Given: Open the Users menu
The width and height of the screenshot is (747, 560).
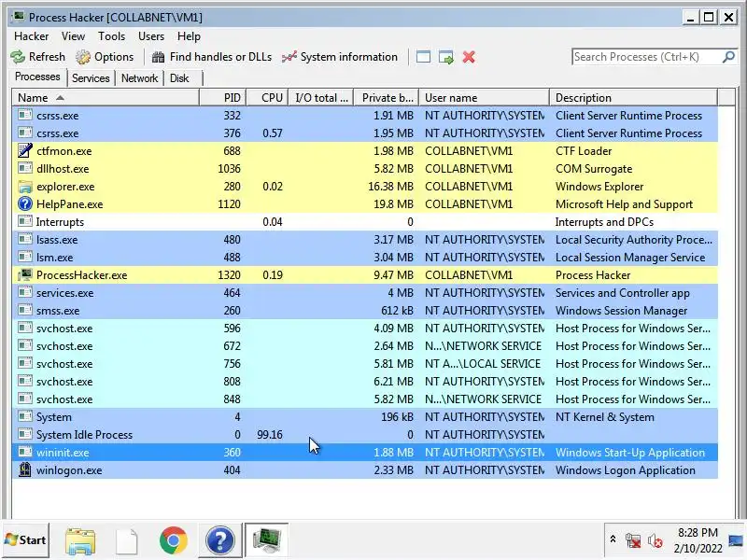Looking at the screenshot, I should [x=151, y=36].
